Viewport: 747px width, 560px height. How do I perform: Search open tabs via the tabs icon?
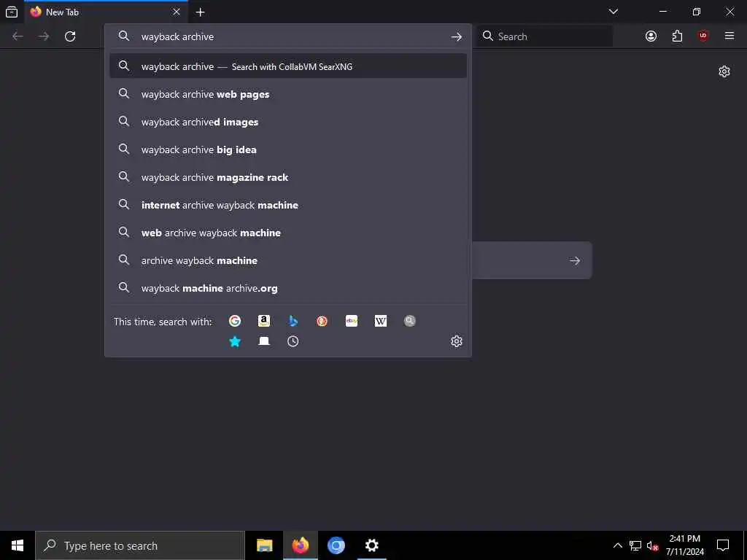point(264,341)
